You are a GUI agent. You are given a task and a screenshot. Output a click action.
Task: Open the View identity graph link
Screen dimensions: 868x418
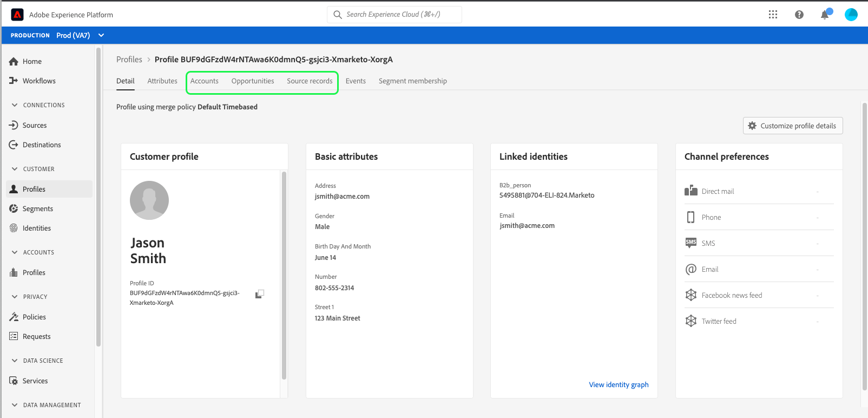point(619,385)
